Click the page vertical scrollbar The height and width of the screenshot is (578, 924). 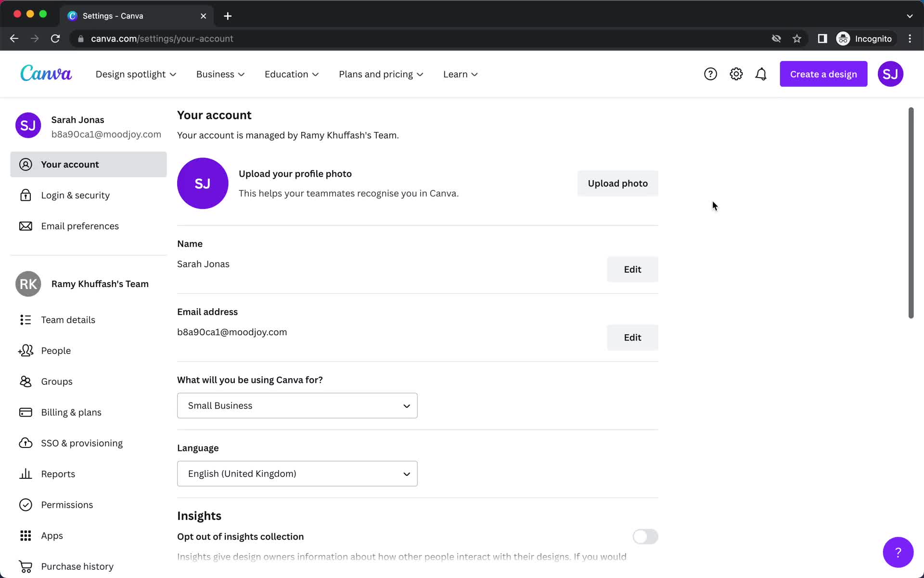tap(911, 212)
